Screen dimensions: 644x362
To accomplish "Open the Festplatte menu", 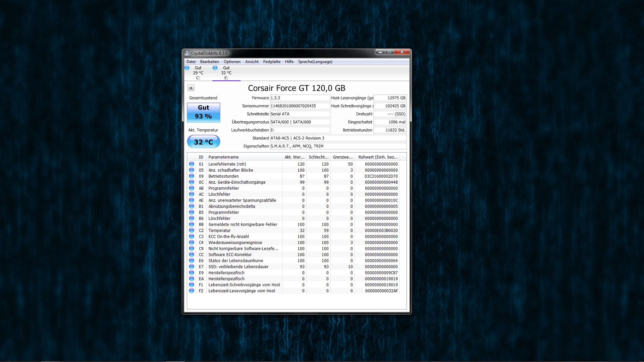I will [271, 62].
